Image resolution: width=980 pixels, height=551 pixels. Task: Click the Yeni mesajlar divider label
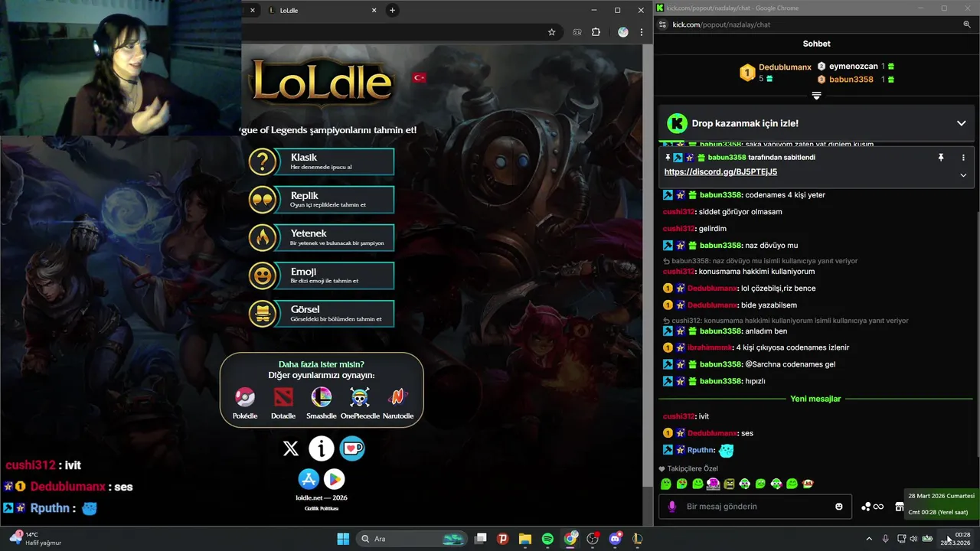[x=815, y=399]
